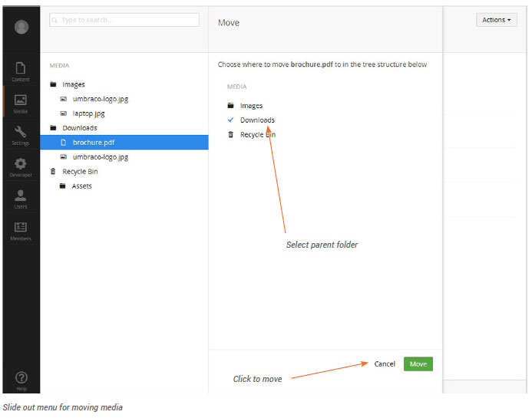
Task: Click the Images folder icon in media tree
Action: [53, 84]
